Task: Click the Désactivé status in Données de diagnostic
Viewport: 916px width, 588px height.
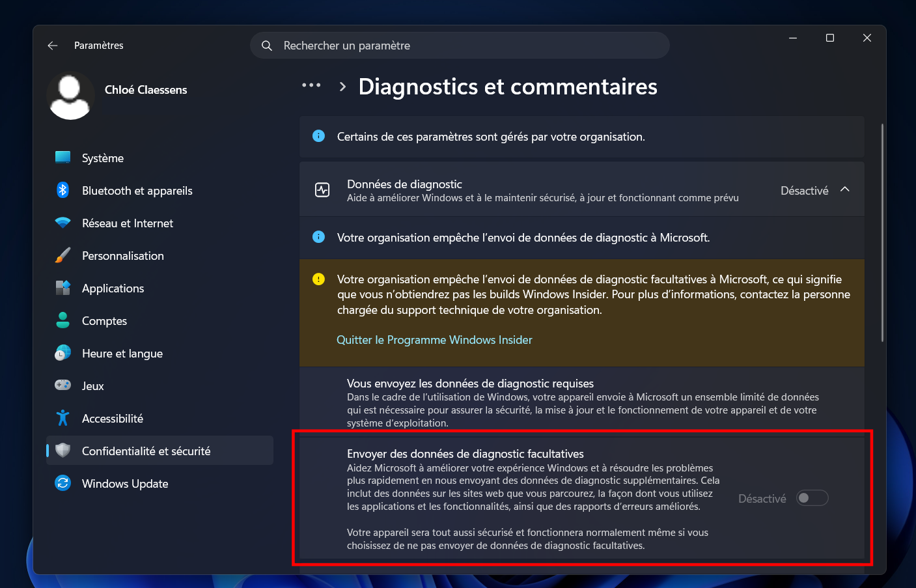Action: [804, 191]
